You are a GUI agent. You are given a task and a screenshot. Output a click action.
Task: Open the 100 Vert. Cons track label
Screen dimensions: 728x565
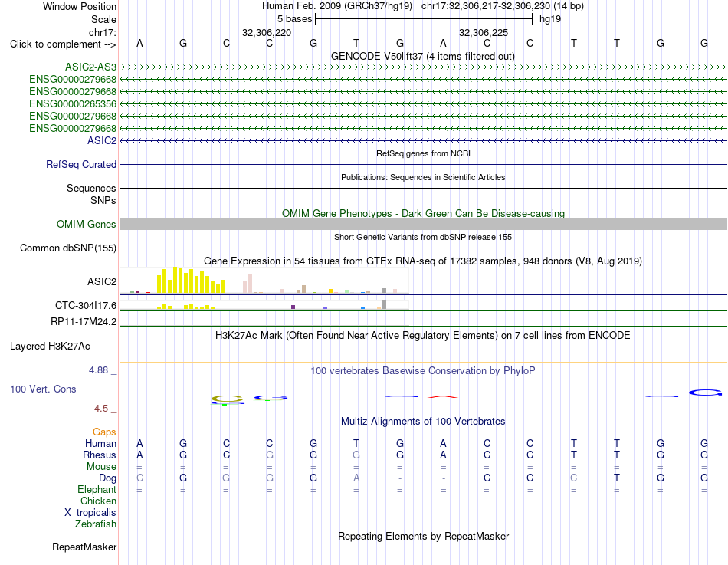pyautogui.click(x=43, y=389)
